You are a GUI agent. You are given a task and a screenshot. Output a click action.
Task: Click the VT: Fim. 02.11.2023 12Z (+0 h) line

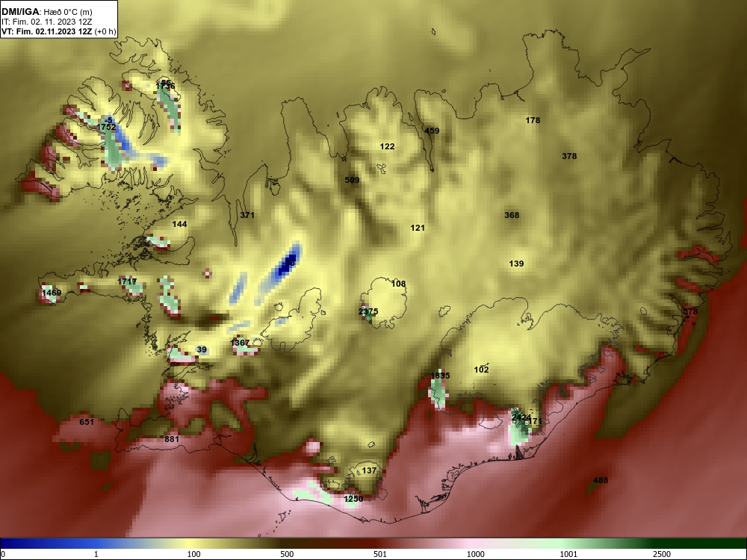point(58,31)
